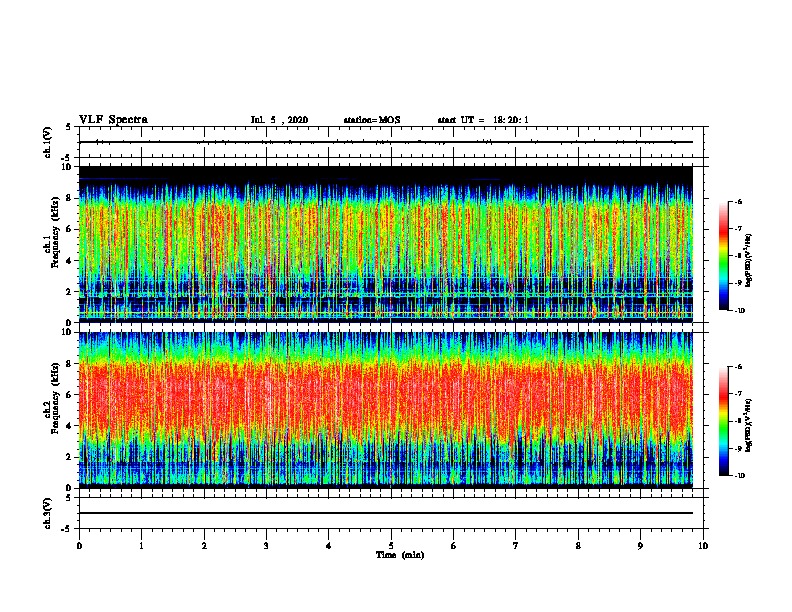
Task: Click the ch.1 voltage waveform trace
Action: click(x=386, y=142)
